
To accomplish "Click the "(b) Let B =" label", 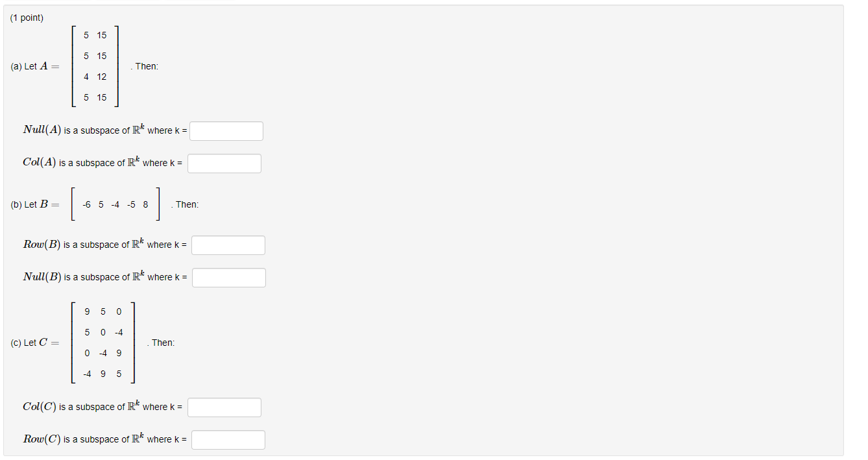I will point(34,204).
